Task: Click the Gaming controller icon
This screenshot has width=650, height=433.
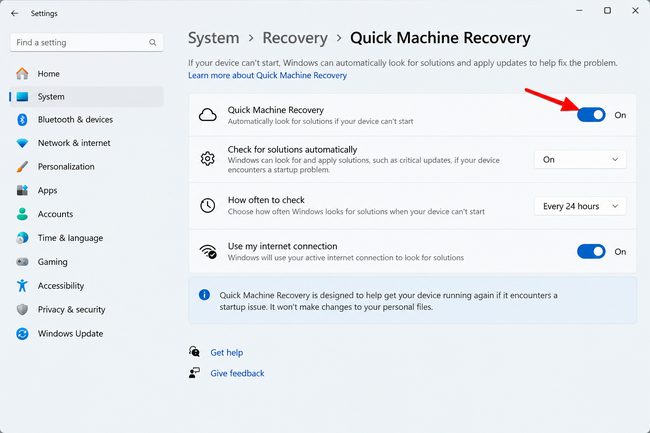Action: point(22,262)
